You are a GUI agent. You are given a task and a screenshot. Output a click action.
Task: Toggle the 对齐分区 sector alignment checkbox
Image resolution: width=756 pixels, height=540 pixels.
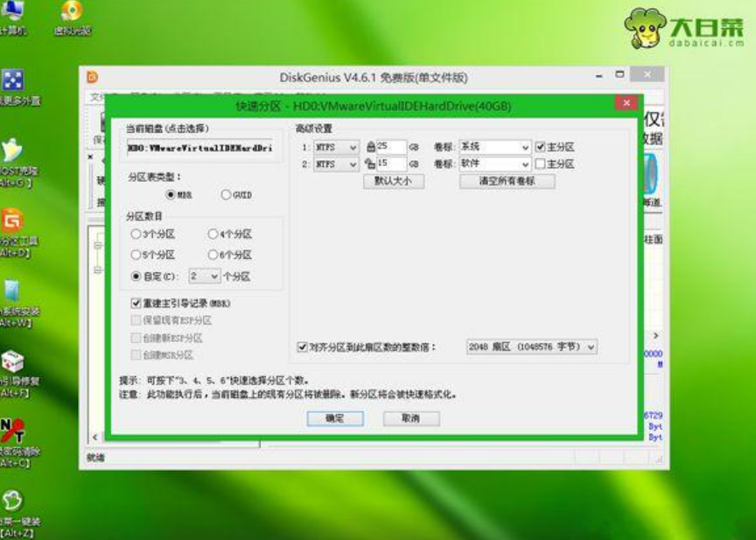click(x=303, y=347)
